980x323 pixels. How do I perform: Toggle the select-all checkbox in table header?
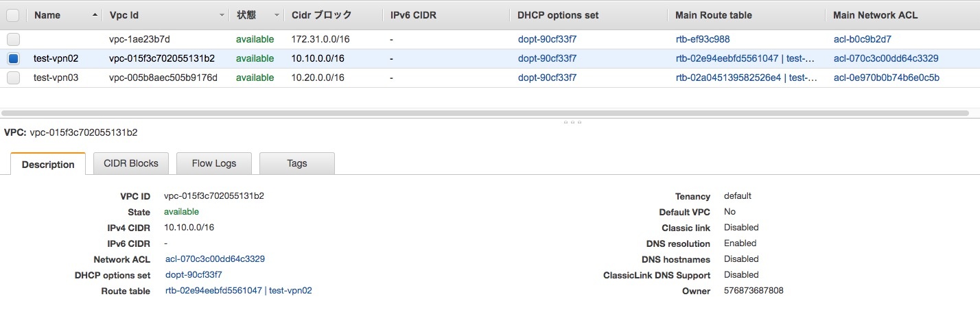(x=13, y=14)
